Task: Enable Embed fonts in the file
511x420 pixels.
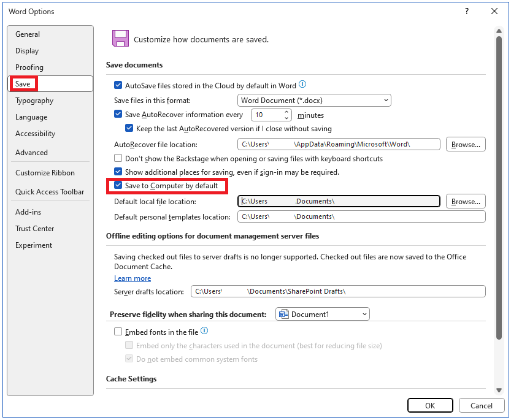Action: click(x=117, y=330)
